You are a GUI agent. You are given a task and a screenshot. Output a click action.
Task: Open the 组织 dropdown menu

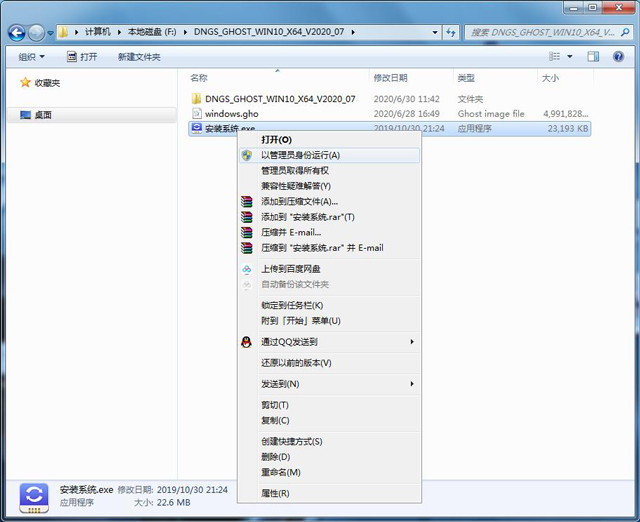pyautogui.click(x=31, y=57)
